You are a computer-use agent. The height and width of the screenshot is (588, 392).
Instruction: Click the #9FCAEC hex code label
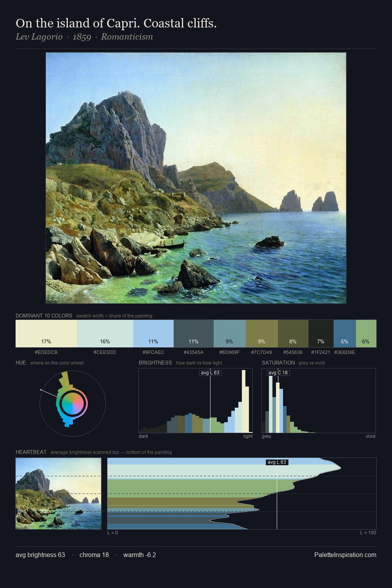coord(153,352)
